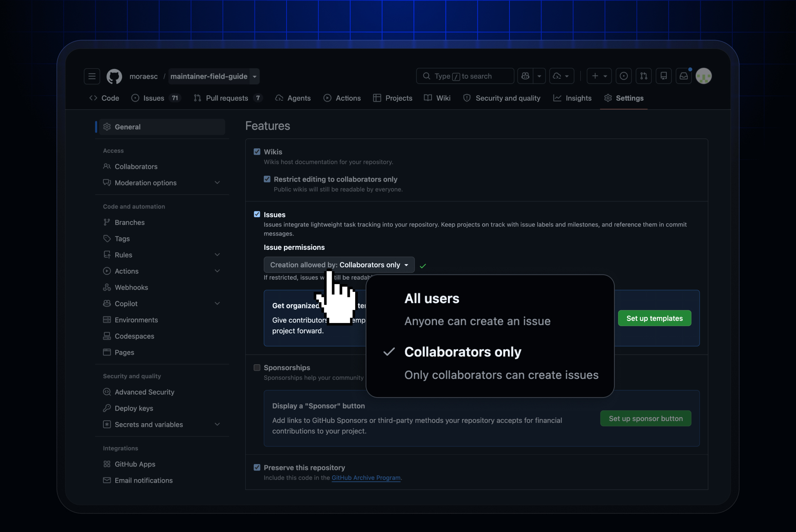The height and width of the screenshot is (532, 796).
Task: Click the GitHub Apps grid icon
Action: tap(107, 464)
